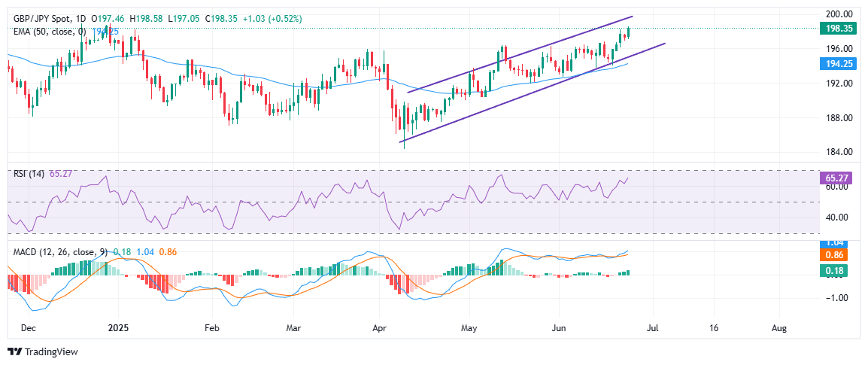868x365 pixels.
Task: Select the 2025 label on time axis
Action: click(118, 328)
